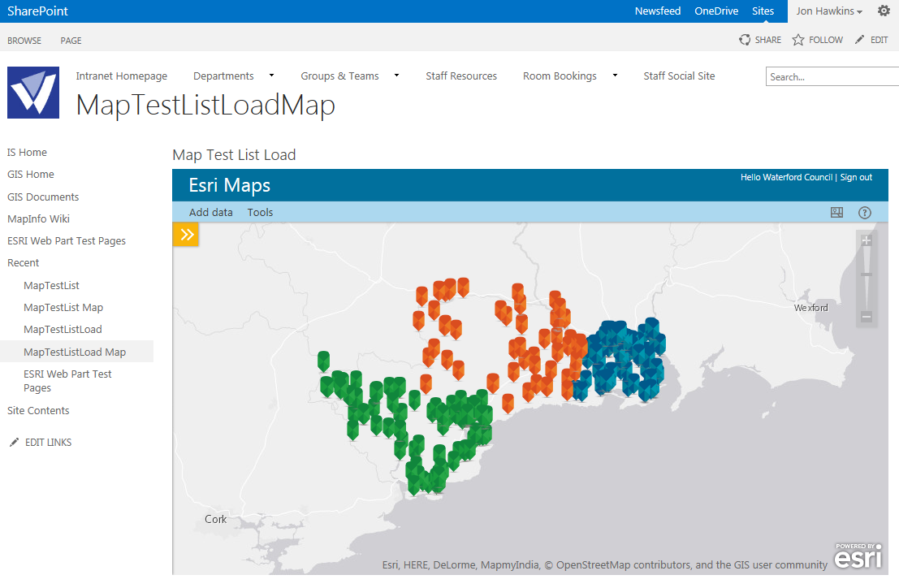Image resolution: width=899 pixels, height=588 pixels.
Task: Click the MapTestListLoadMap page title
Action: pyautogui.click(x=205, y=106)
